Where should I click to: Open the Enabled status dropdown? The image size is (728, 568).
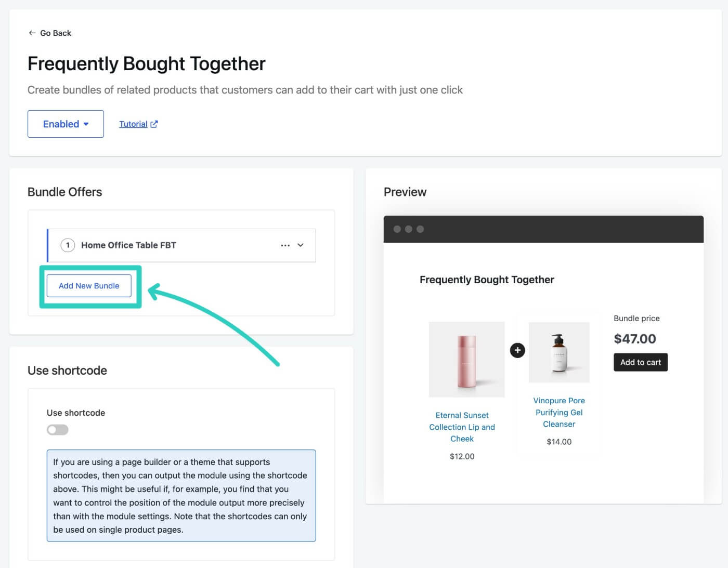pyautogui.click(x=66, y=124)
